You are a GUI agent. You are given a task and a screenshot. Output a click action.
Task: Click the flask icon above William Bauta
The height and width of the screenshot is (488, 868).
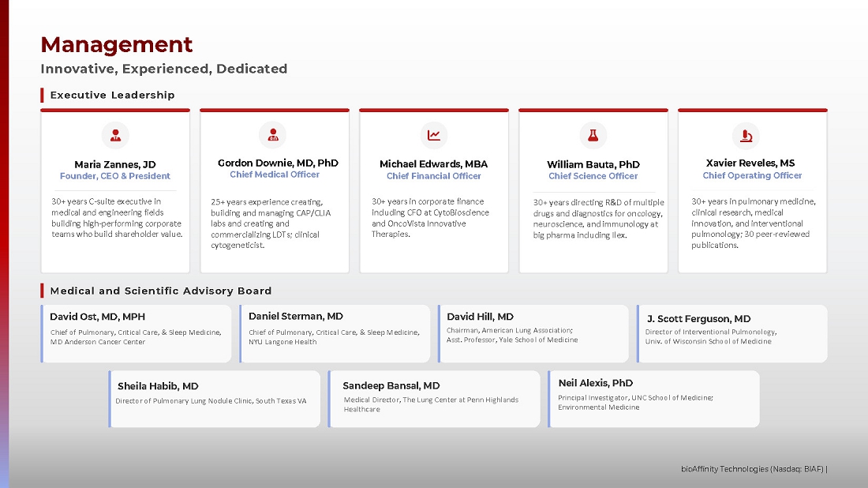click(x=593, y=135)
